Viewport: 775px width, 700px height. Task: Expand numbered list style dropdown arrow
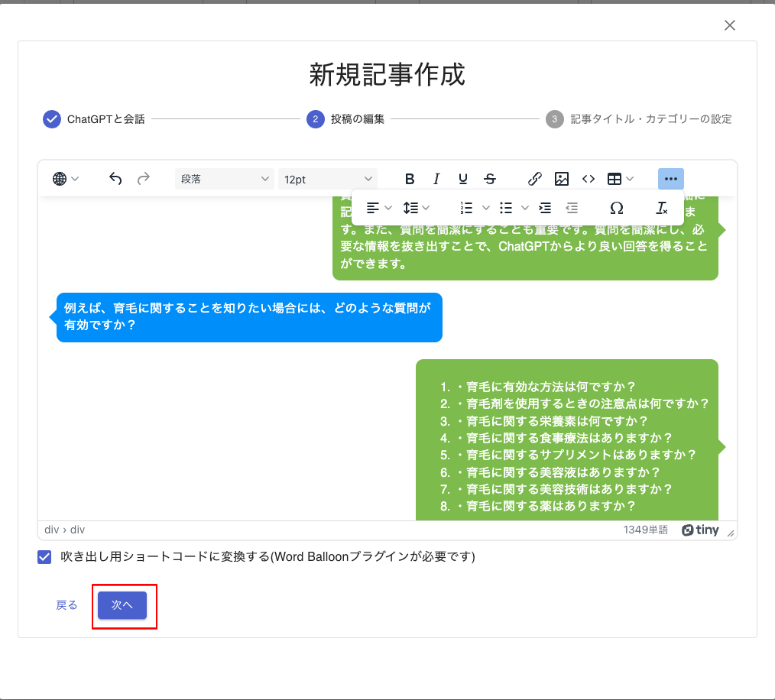(x=486, y=208)
